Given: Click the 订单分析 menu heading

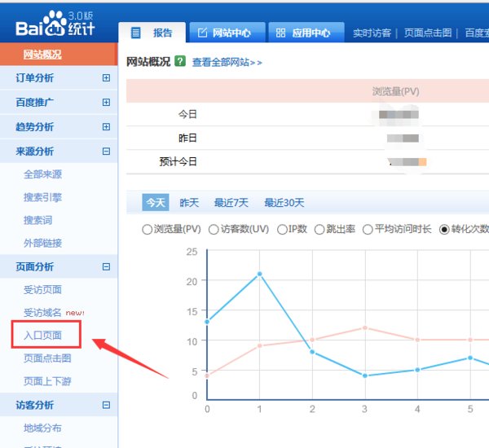Looking at the screenshot, I should 34,78.
